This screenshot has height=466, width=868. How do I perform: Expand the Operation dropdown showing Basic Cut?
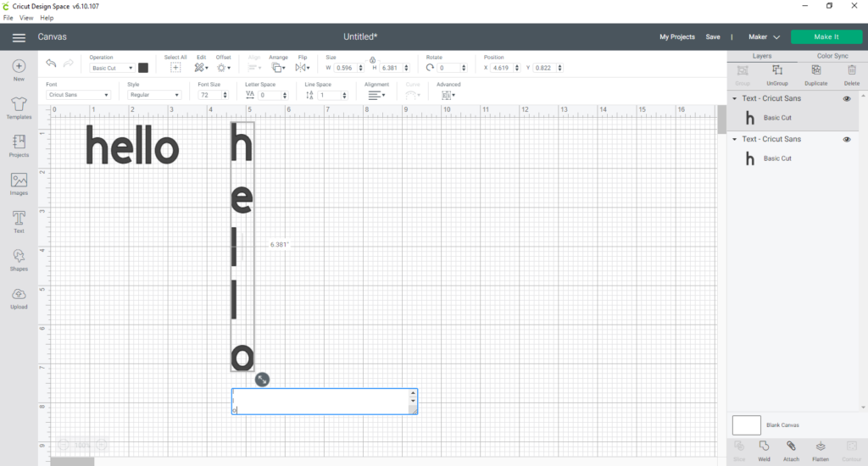[x=112, y=68]
